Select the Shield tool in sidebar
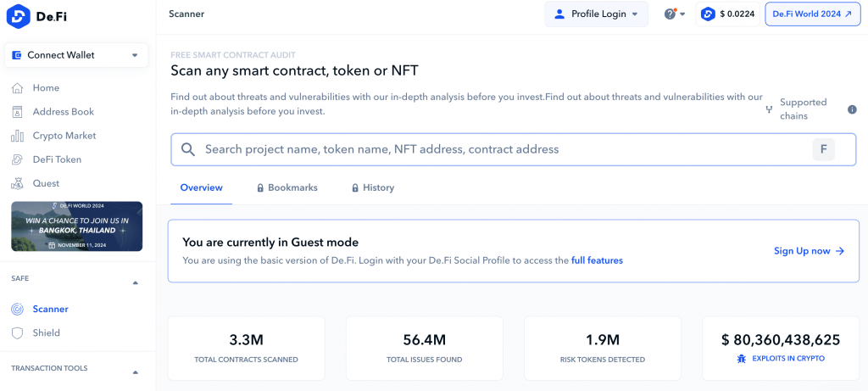The width and height of the screenshot is (868, 391). click(46, 333)
